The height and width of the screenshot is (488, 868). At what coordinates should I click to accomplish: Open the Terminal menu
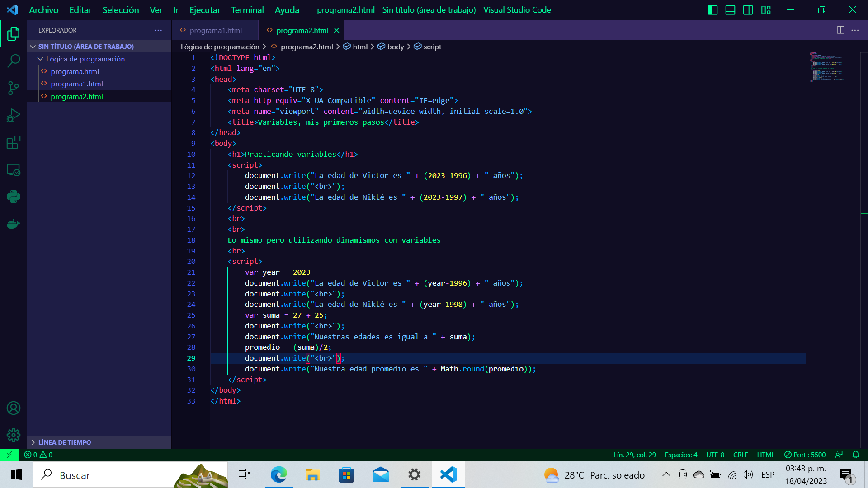click(x=247, y=10)
